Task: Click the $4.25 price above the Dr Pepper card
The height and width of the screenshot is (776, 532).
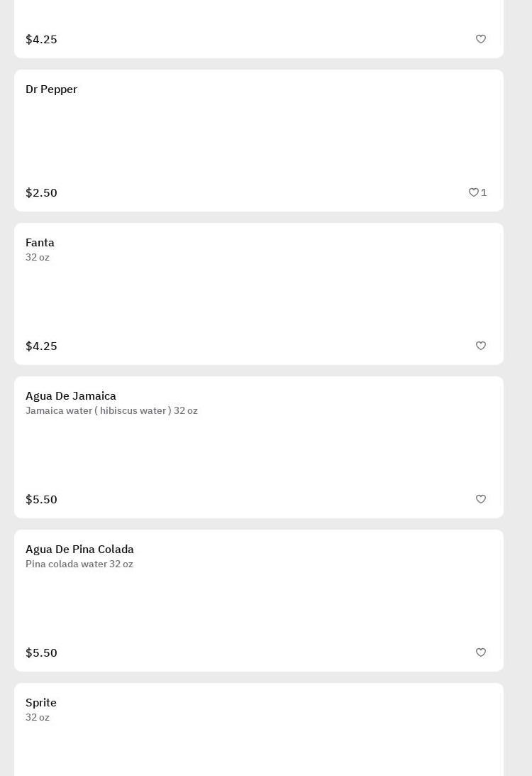Action: point(41,40)
